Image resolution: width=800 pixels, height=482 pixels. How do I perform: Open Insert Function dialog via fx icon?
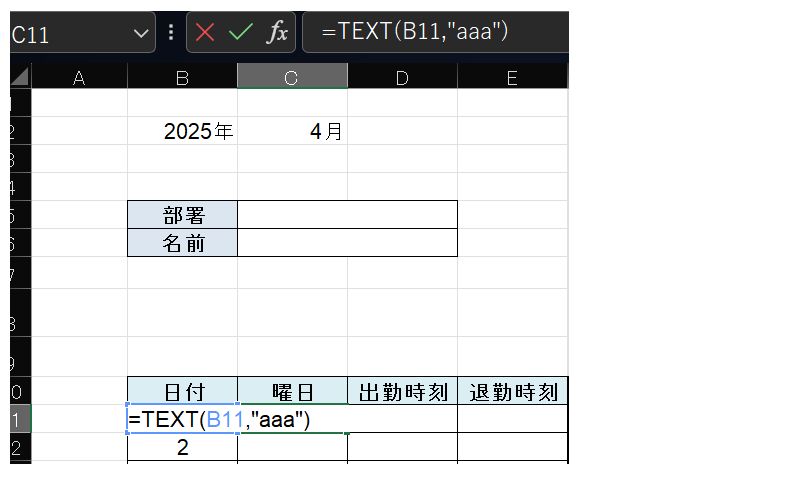coord(276,32)
